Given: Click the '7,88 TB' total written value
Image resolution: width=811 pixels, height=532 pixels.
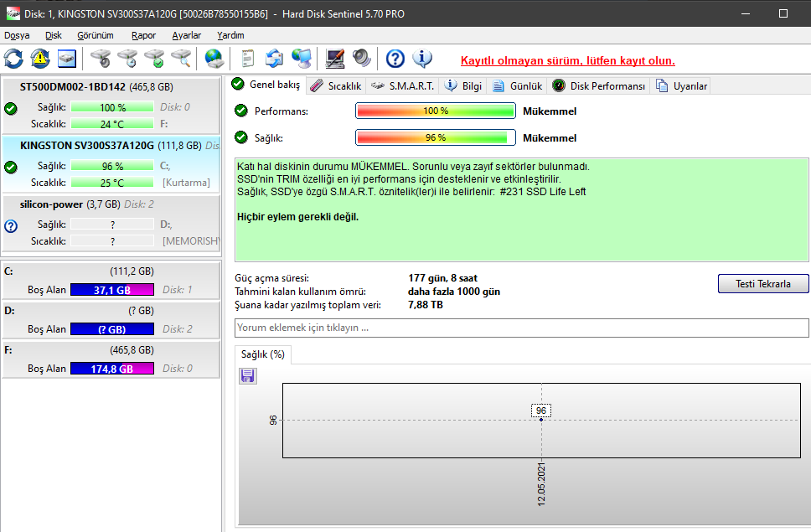Looking at the screenshot, I should pyautogui.click(x=425, y=305).
